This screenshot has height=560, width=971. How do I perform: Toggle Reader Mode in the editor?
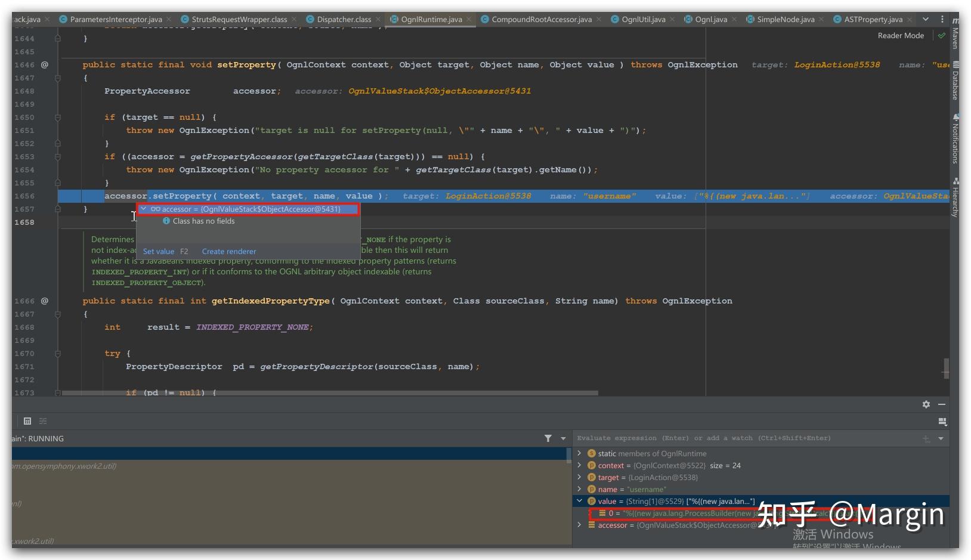[901, 36]
